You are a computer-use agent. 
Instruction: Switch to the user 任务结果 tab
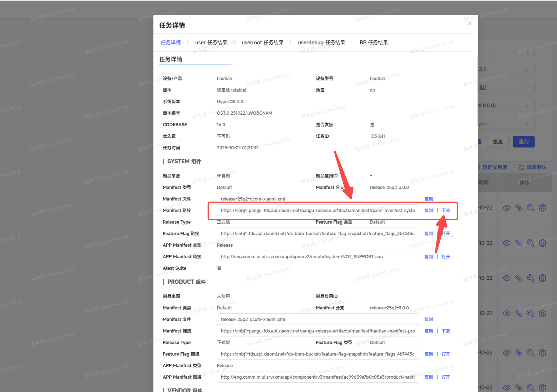click(211, 43)
